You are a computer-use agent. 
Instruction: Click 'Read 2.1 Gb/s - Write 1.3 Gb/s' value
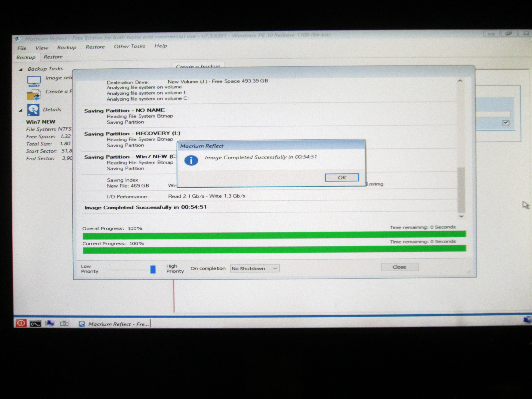207,196
